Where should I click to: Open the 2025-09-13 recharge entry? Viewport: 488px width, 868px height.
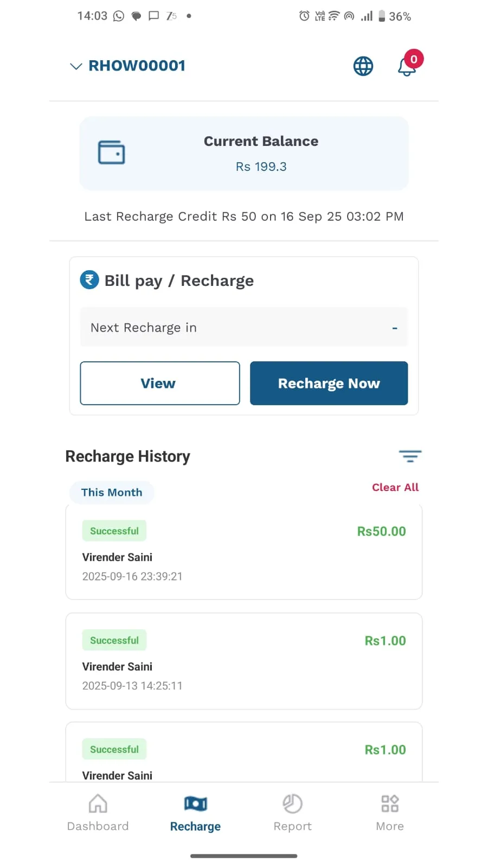244,661
